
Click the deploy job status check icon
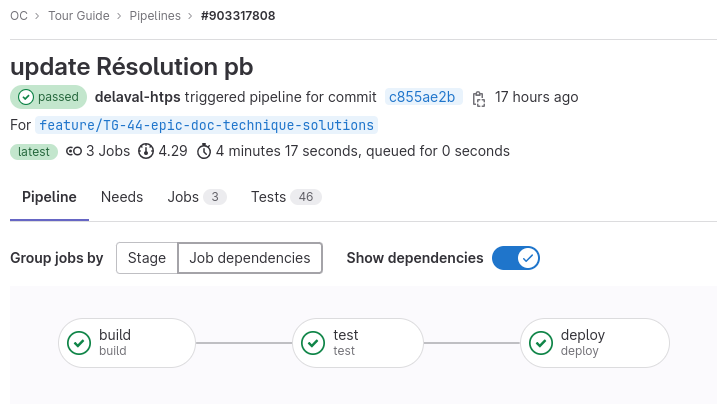[x=541, y=343]
